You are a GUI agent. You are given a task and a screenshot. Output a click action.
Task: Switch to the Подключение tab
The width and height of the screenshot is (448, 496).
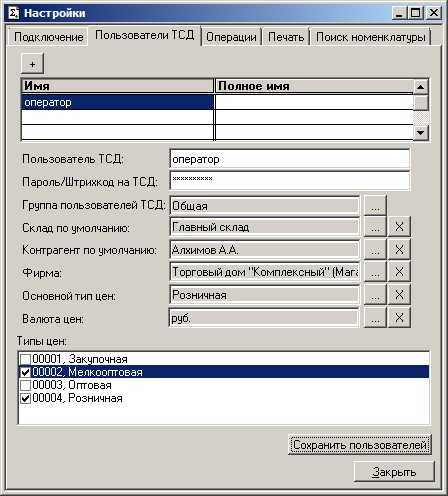coord(48,37)
